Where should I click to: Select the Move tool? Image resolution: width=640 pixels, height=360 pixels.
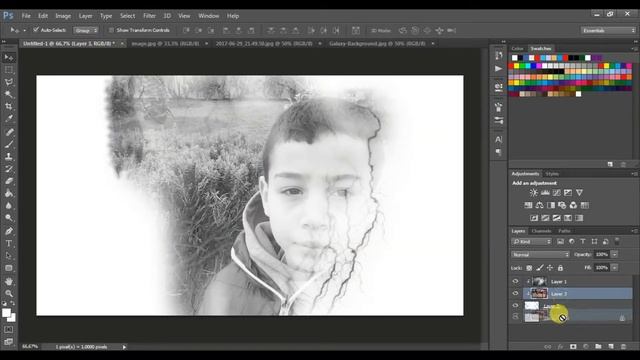[x=9, y=58]
